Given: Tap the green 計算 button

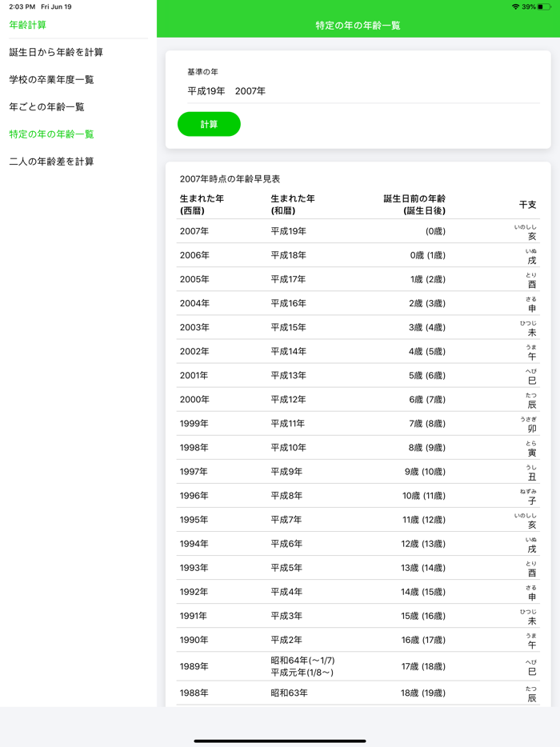Looking at the screenshot, I should [209, 124].
